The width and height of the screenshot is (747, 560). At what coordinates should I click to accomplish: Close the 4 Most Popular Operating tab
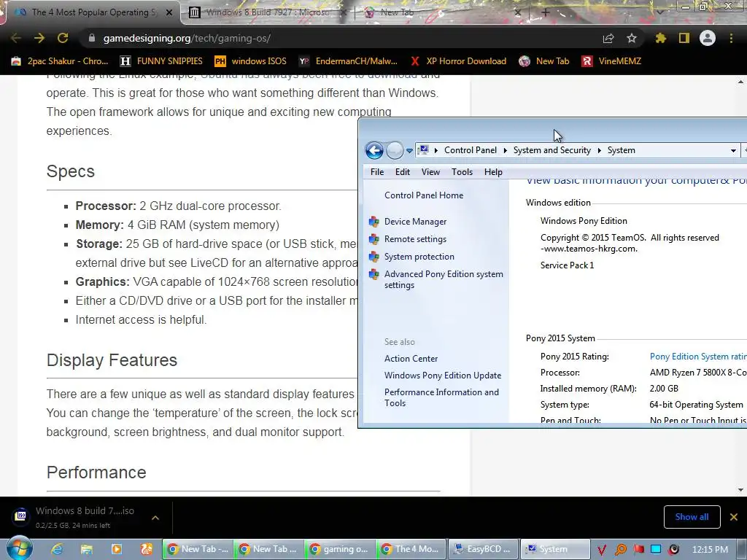coord(169,12)
